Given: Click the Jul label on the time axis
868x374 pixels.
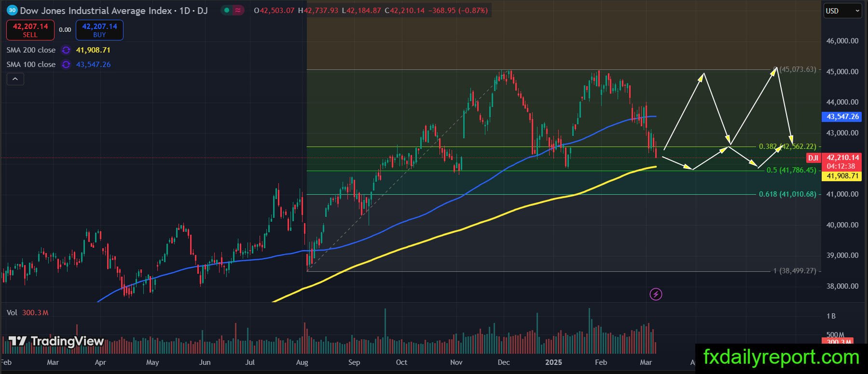Looking at the screenshot, I should (250, 362).
